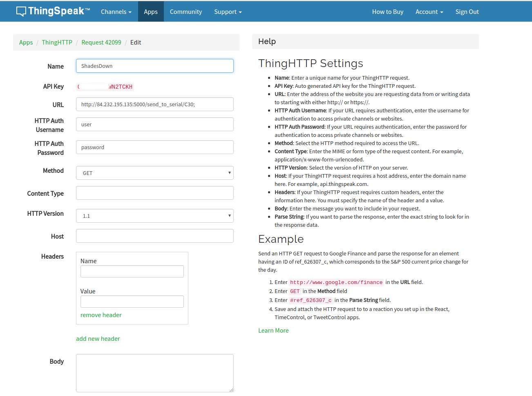Click the Method field label

(53, 171)
